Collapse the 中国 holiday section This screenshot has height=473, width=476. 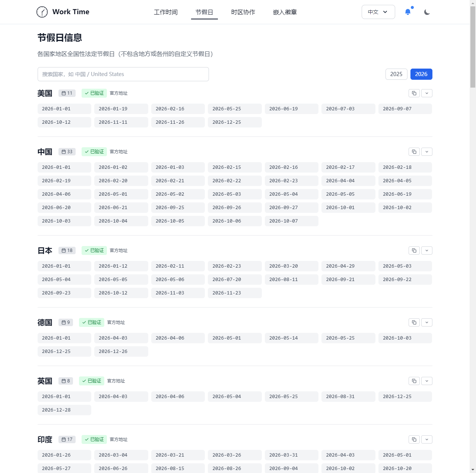click(x=426, y=152)
